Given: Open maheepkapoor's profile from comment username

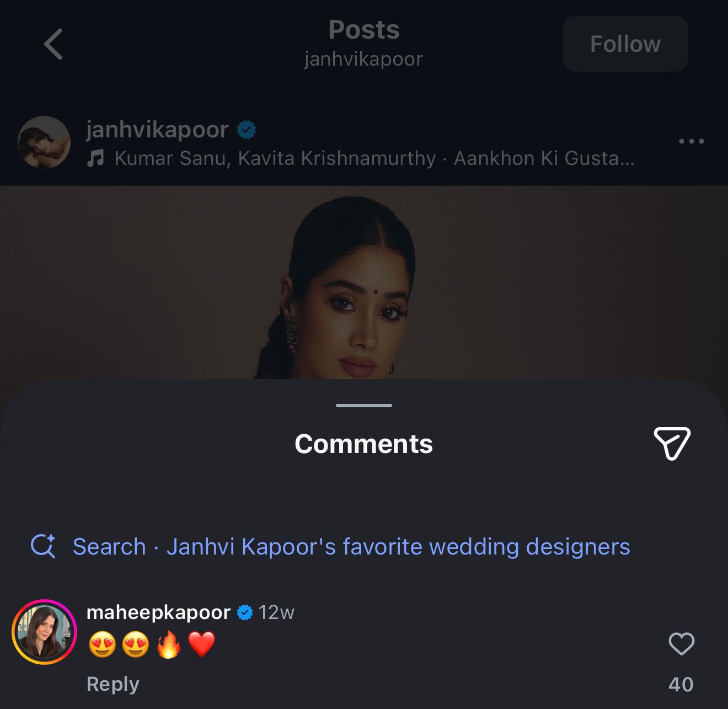Looking at the screenshot, I should [158, 612].
